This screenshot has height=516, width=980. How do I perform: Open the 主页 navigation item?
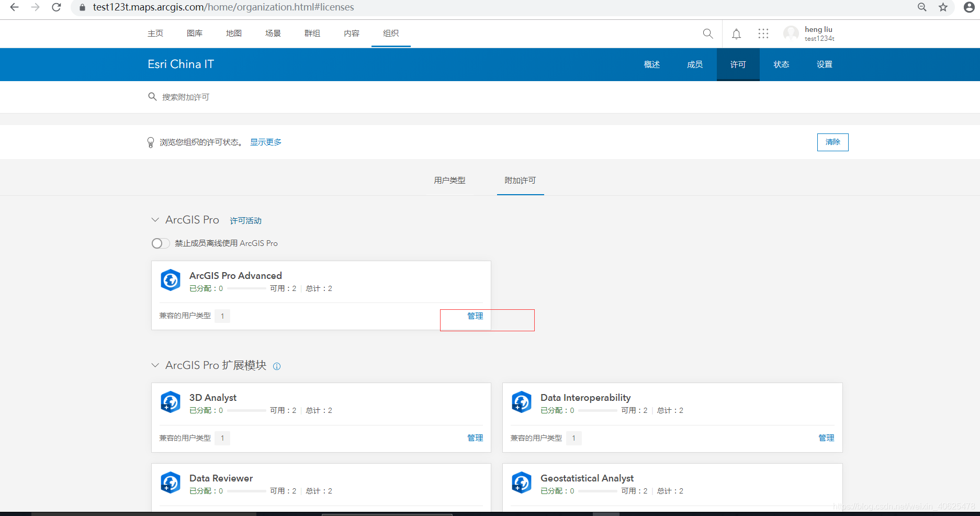click(x=155, y=33)
